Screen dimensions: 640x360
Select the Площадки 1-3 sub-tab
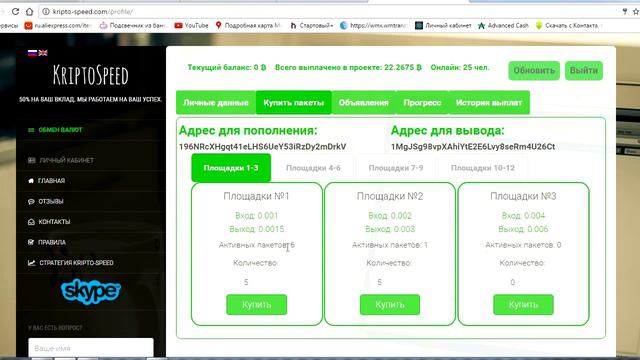(231, 168)
